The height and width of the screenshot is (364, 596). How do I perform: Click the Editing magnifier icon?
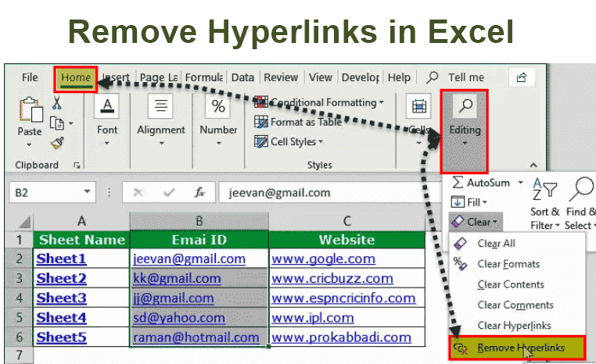coord(465,106)
